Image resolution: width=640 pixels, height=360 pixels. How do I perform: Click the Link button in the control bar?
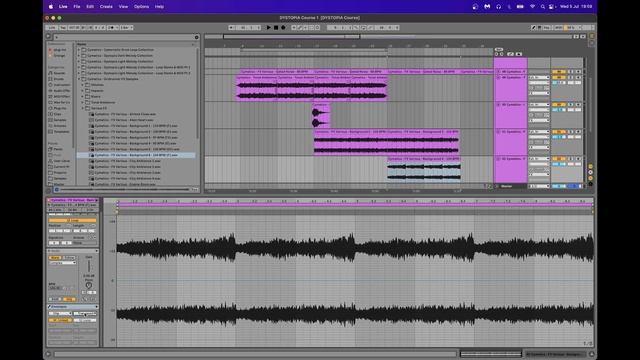point(52,28)
